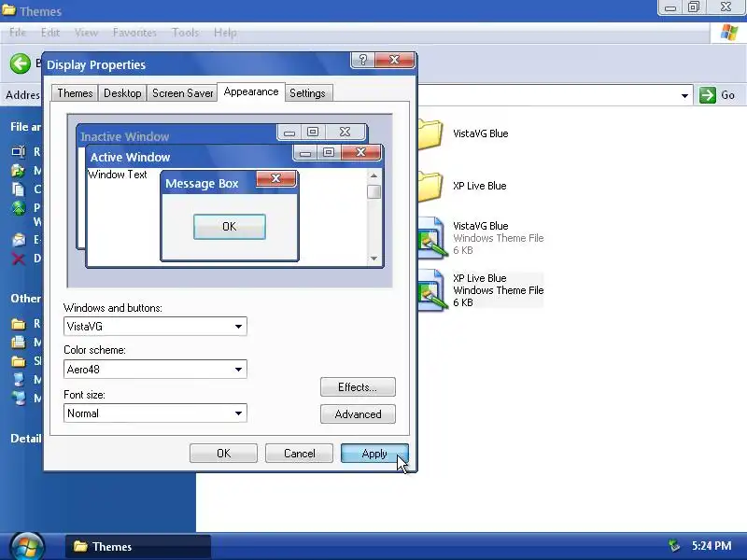Confirm with the dialog OK button
Screen dimensions: 747x560
(x=223, y=454)
